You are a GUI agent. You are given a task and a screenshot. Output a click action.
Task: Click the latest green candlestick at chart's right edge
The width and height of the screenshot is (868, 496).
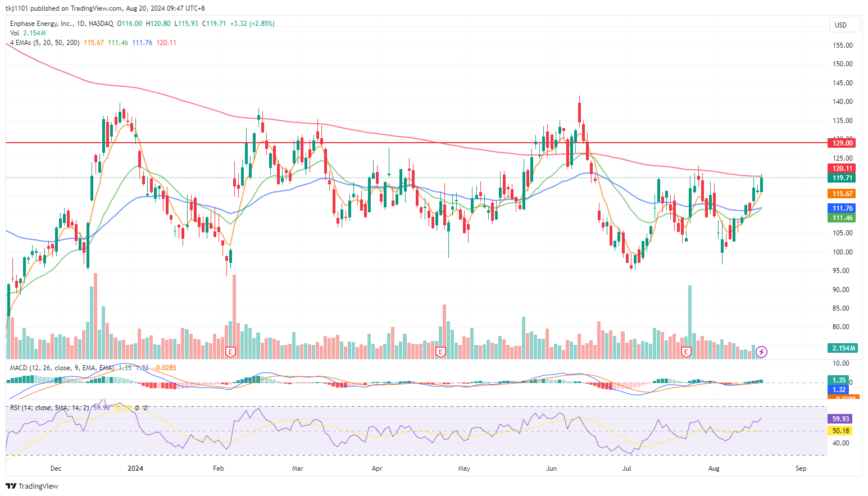click(x=762, y=184)
